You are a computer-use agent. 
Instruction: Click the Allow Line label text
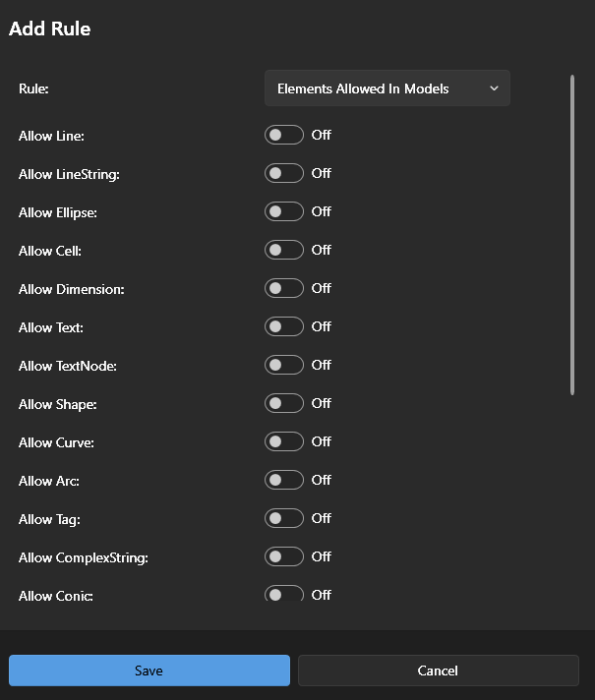(51, 136)
